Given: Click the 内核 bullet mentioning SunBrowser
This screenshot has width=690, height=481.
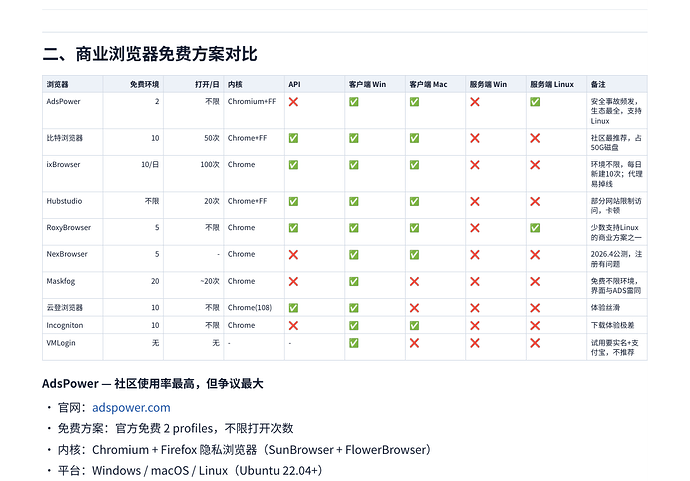Looking at the screenshot, I should coord(246,450).
